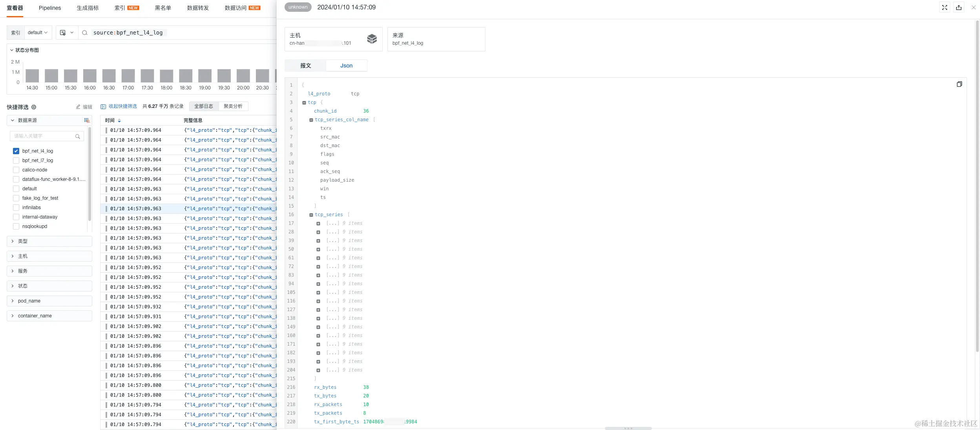Viewport: 980px width, 430px height.
Task: Switch to the Pipelines tab
Action: (x=50, y=8)
